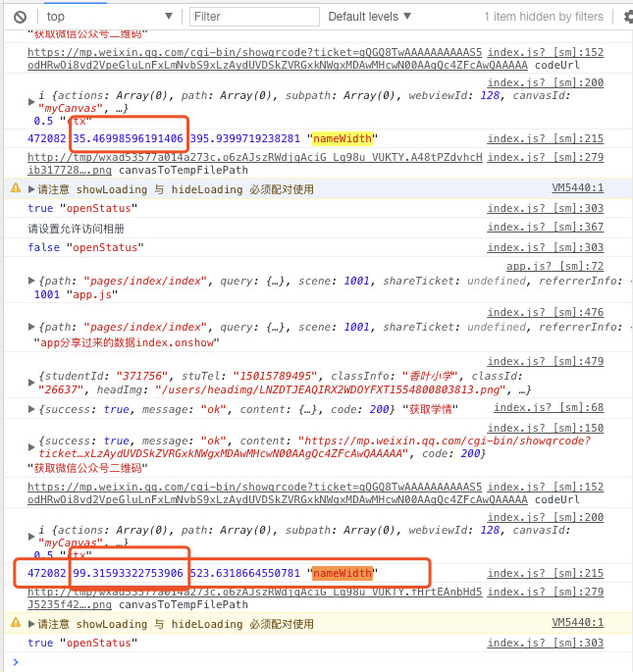Click the "app分享过来的数据index.onshow" string
This screenshot has height=672, width=633.
pos(127,342)
